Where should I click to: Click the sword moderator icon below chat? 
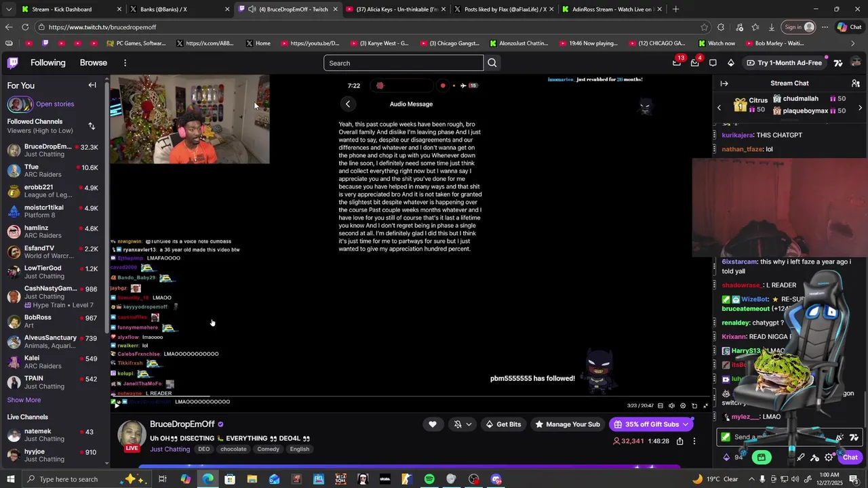(801, 457)
